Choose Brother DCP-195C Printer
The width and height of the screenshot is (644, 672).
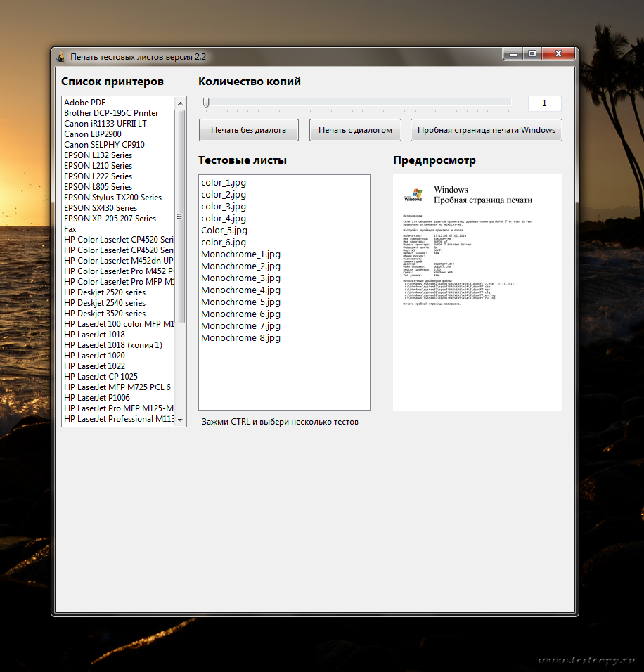point(111,113)
